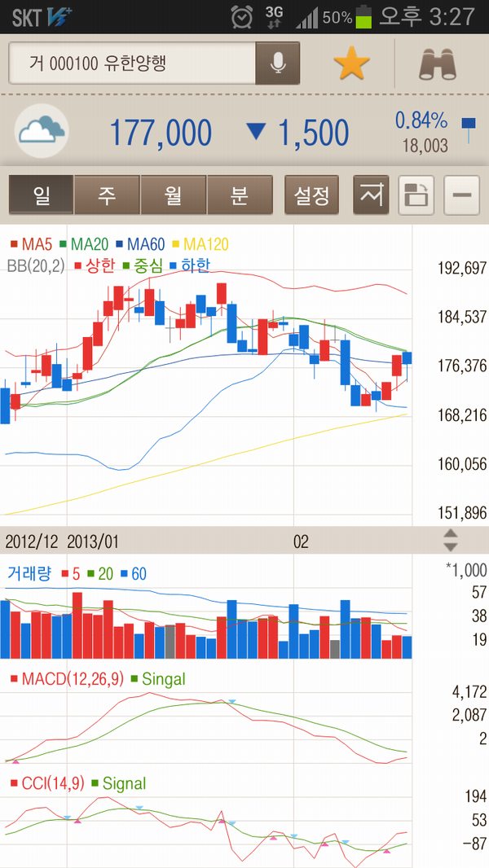The width and height of the screenshot is (489, 868).
Task: Tap the microphone voice search icon
Action: (x=277, y=64)
